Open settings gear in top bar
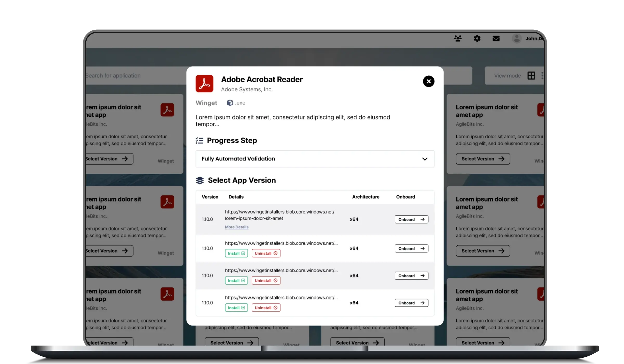Image resolution: width=624 pixels, height=364 pixels. click(477, 38)
